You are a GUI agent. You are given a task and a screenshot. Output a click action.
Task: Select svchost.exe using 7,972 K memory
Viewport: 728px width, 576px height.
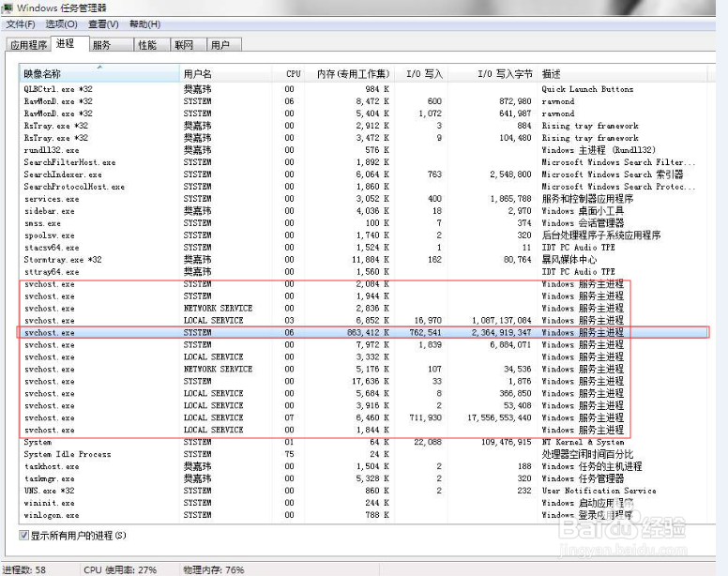(x=363, y=345)
